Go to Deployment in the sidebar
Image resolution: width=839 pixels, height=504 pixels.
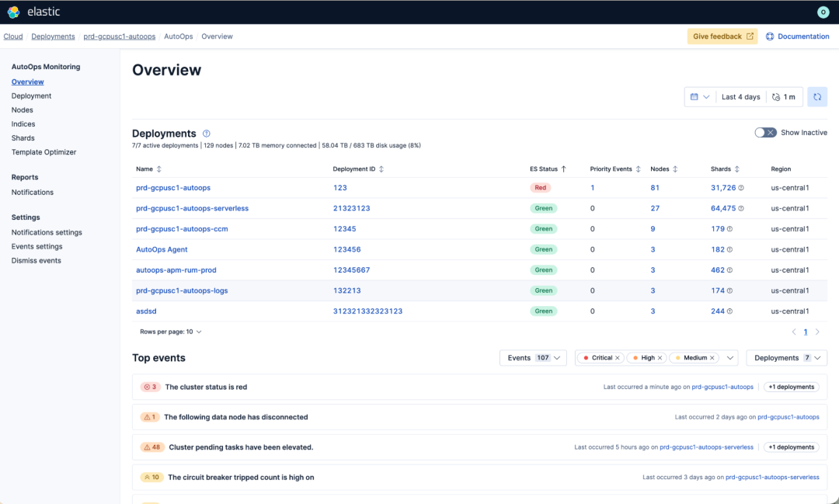[32, 96]
